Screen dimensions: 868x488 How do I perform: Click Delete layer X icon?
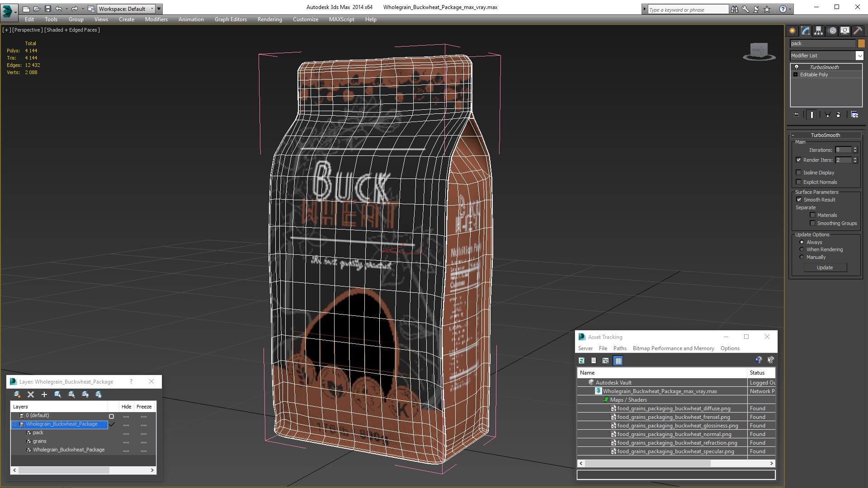pos(31,394)
